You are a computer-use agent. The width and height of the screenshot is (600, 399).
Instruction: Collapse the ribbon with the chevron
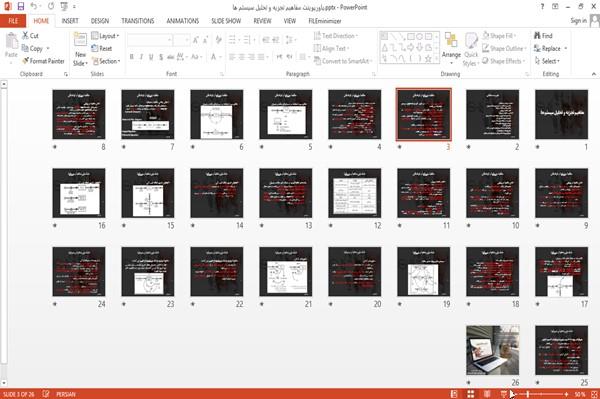(593, 74)
